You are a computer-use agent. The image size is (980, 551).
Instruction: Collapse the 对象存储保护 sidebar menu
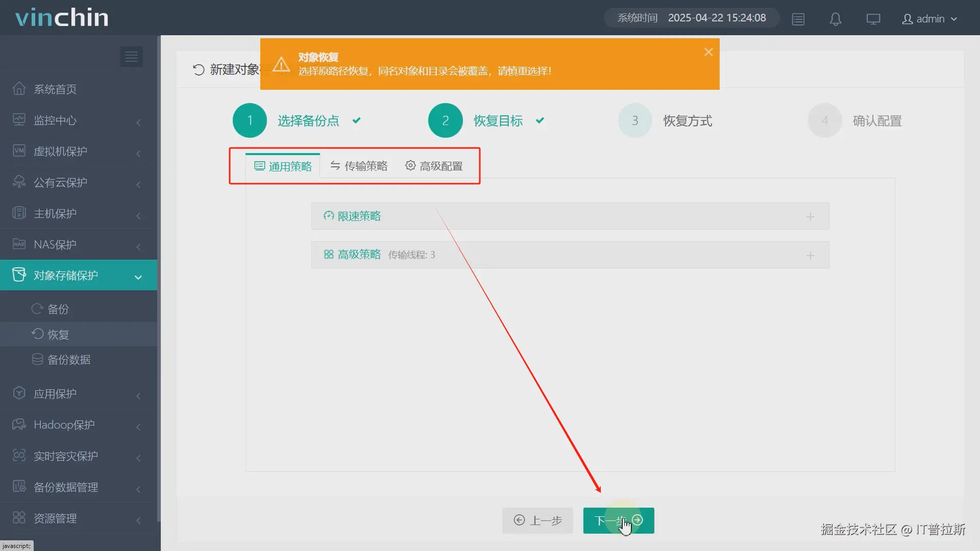coord(66,275)
